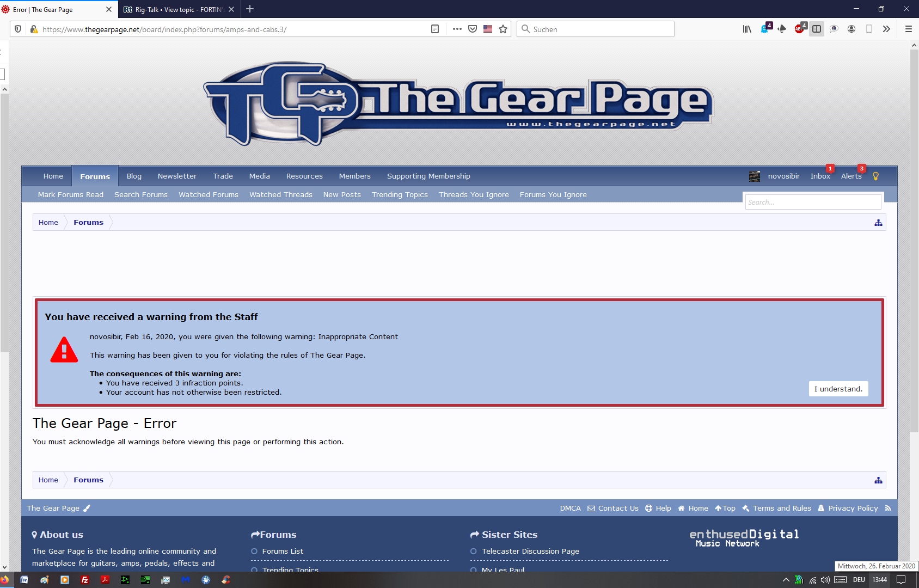Open CCleaner from the taskbar
Viewport: 919px width, 588px height.
point(226,580)
